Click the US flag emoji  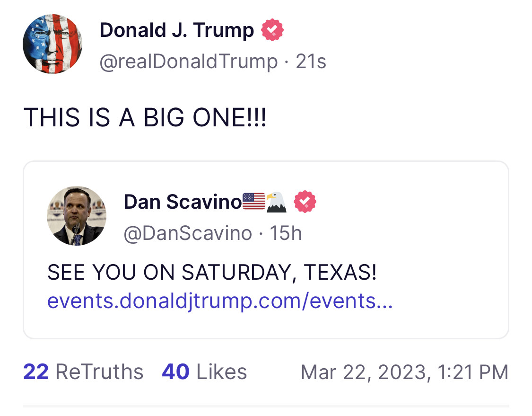click(x=254, y=202)
